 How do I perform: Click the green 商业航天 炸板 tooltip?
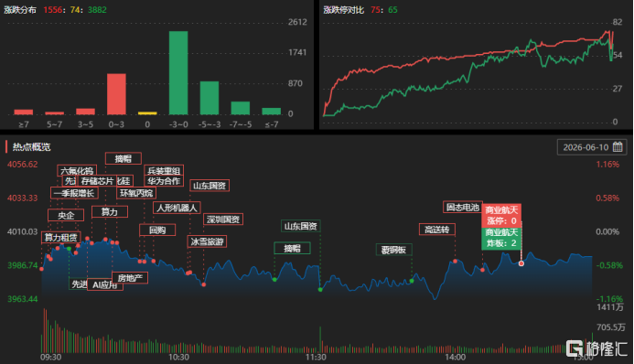(x=501, y=238)
